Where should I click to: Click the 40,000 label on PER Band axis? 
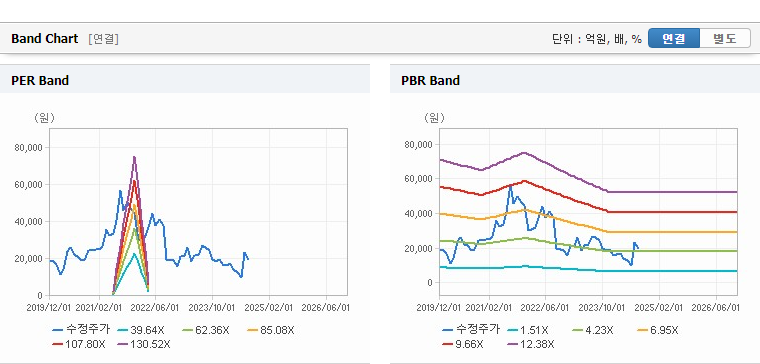click(29, 222)
